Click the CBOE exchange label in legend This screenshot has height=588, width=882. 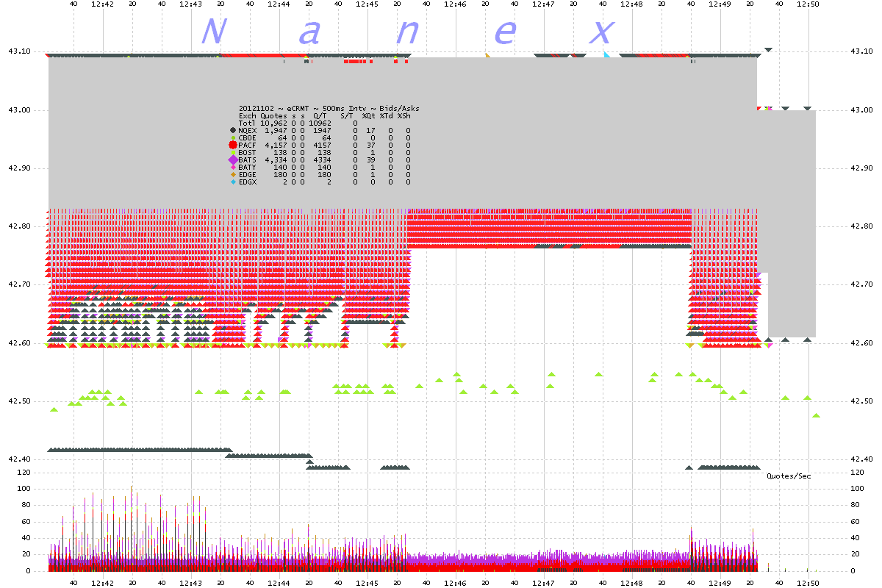coord(247,137)
